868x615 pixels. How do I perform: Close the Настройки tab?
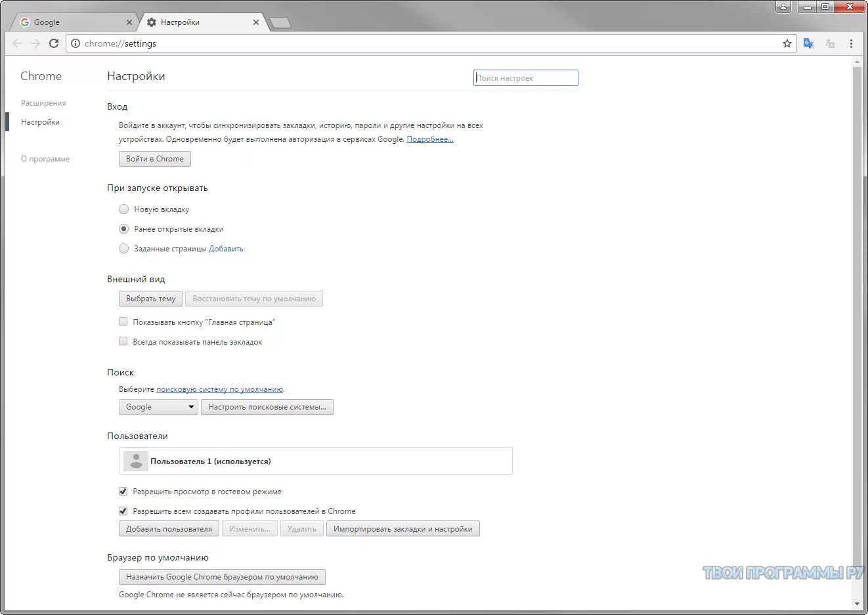click(256, 22)
